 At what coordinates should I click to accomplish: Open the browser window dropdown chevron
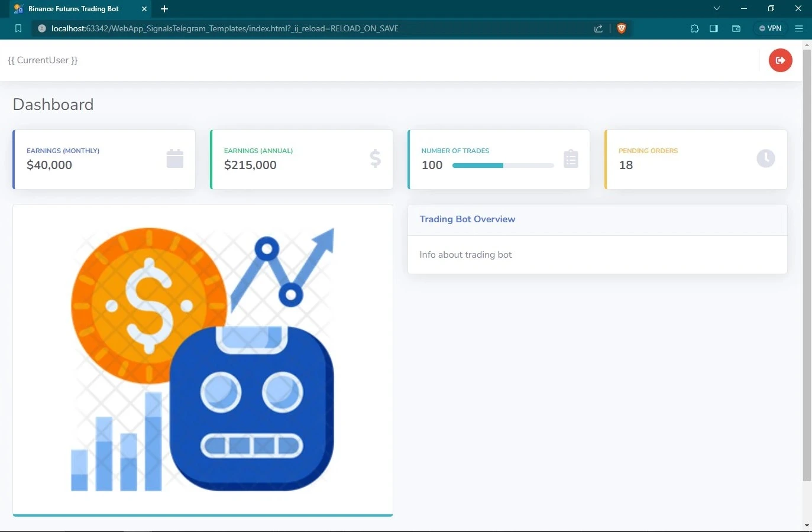(x=716, y=8)
